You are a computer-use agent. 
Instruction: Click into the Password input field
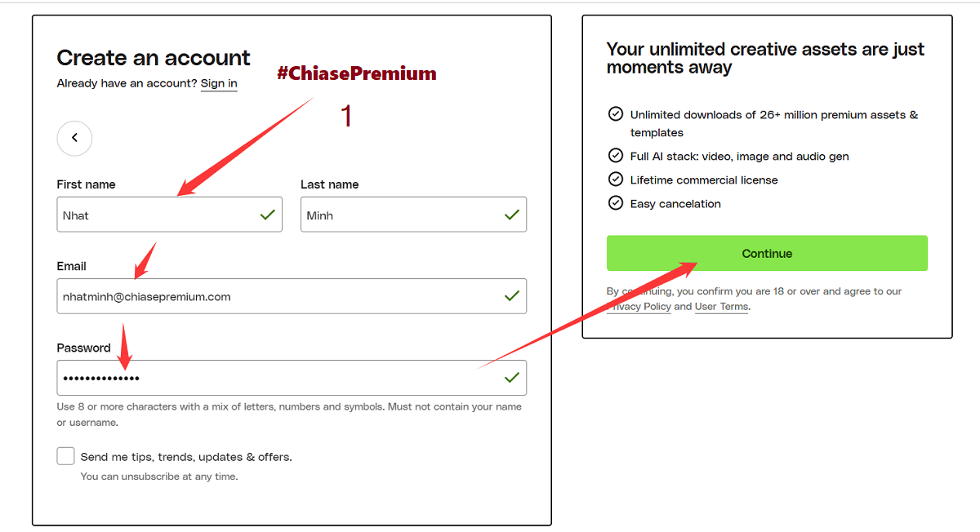(x=278, y=378)
